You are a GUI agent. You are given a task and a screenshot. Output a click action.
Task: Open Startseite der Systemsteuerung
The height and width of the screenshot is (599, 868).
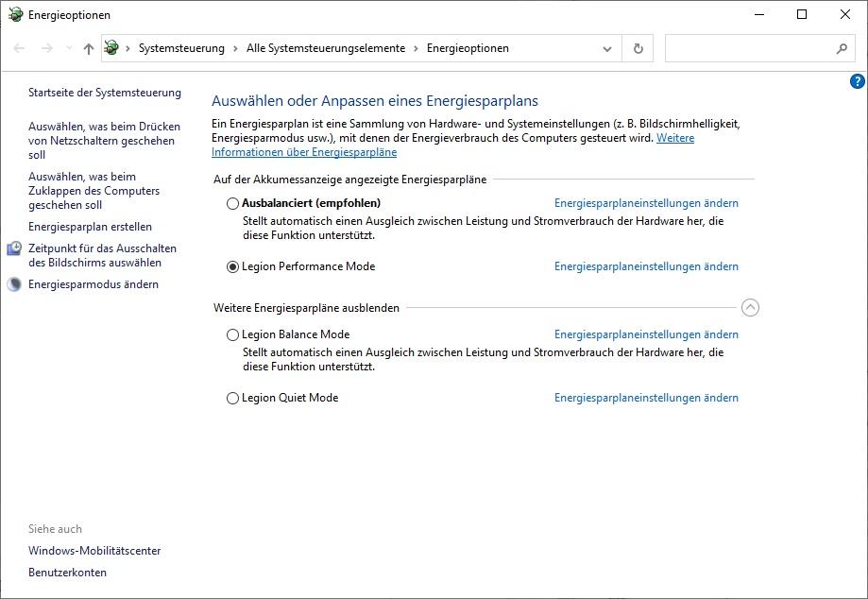(x=105, y=93)
